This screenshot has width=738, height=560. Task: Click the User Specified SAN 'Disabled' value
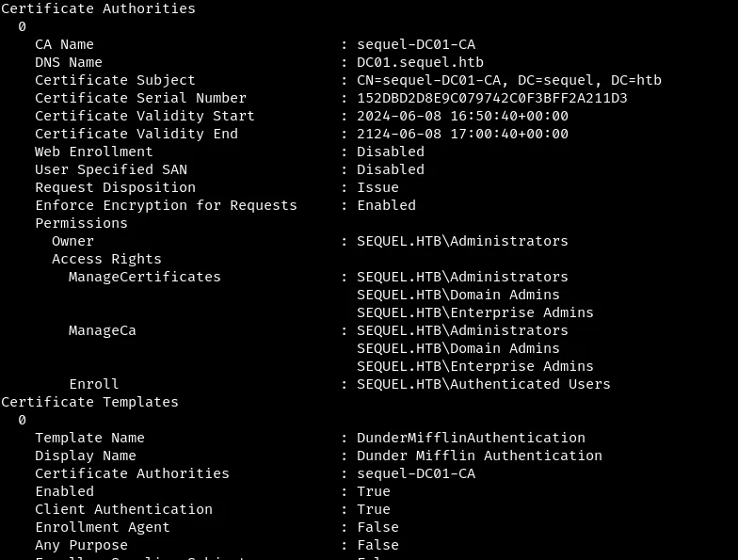[x=390, y=169]
